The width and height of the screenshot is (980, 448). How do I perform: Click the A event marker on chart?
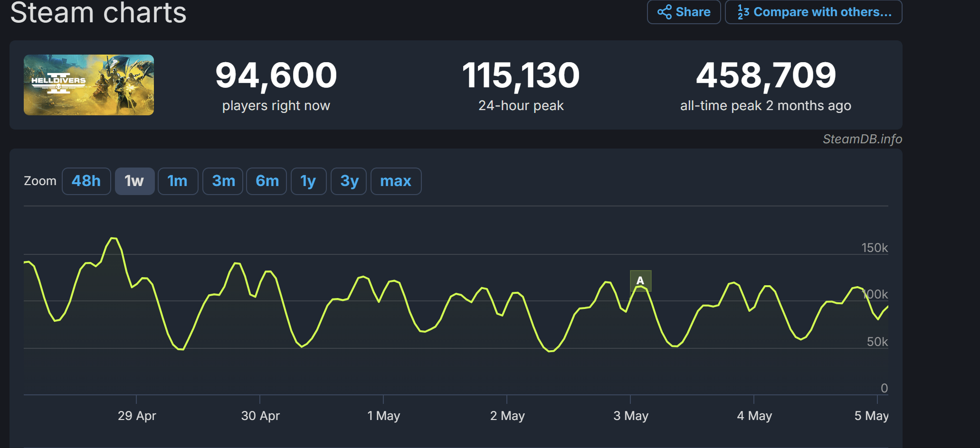pyautogui.click(x=640, y=281)
